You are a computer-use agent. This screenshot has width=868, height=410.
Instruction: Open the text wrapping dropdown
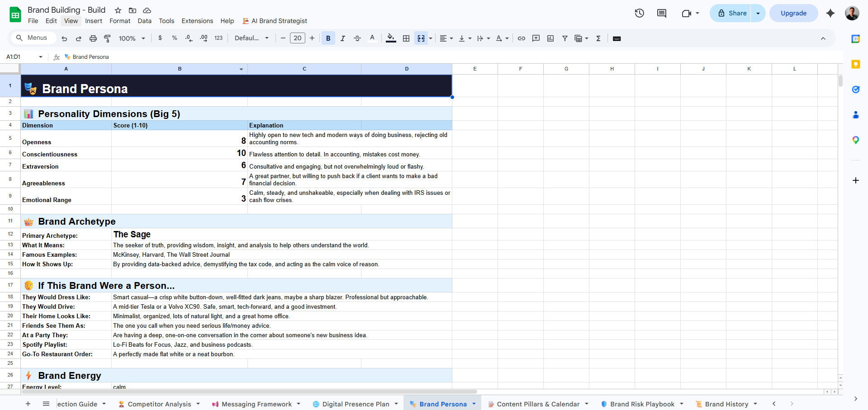click(484, 38)
